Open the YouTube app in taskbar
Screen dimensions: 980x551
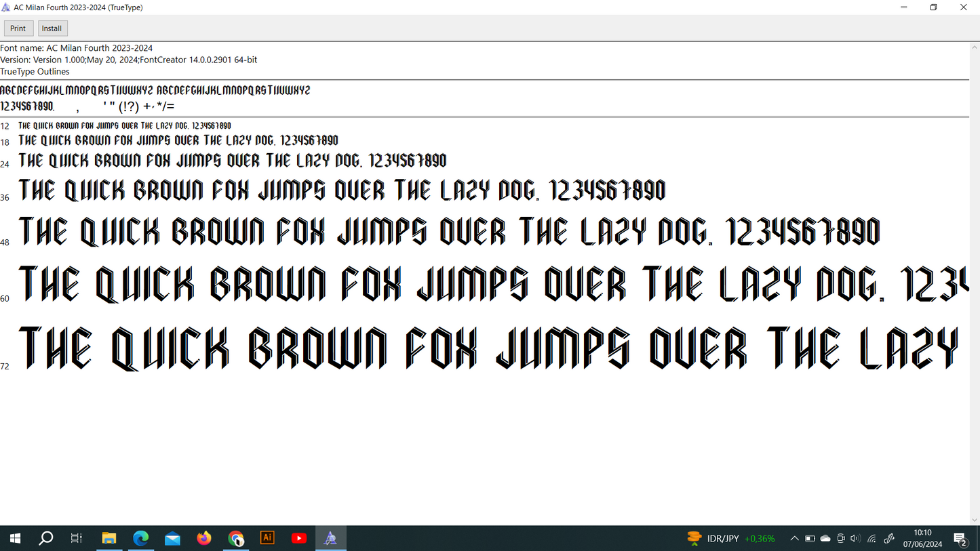click(x=299, y=538)
